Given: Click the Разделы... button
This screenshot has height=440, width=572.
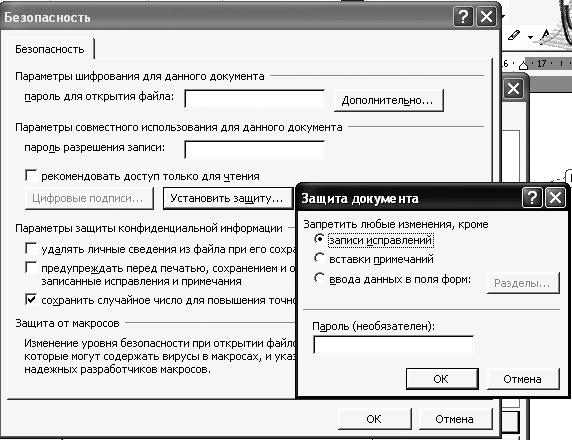Looking at the screenshot, I should [x=523, y=283].
